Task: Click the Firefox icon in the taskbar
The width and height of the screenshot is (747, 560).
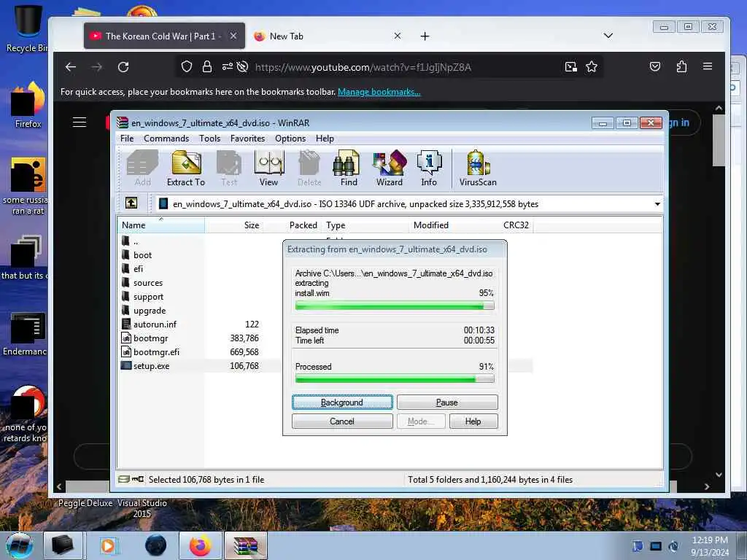Action: pos(200,545)
